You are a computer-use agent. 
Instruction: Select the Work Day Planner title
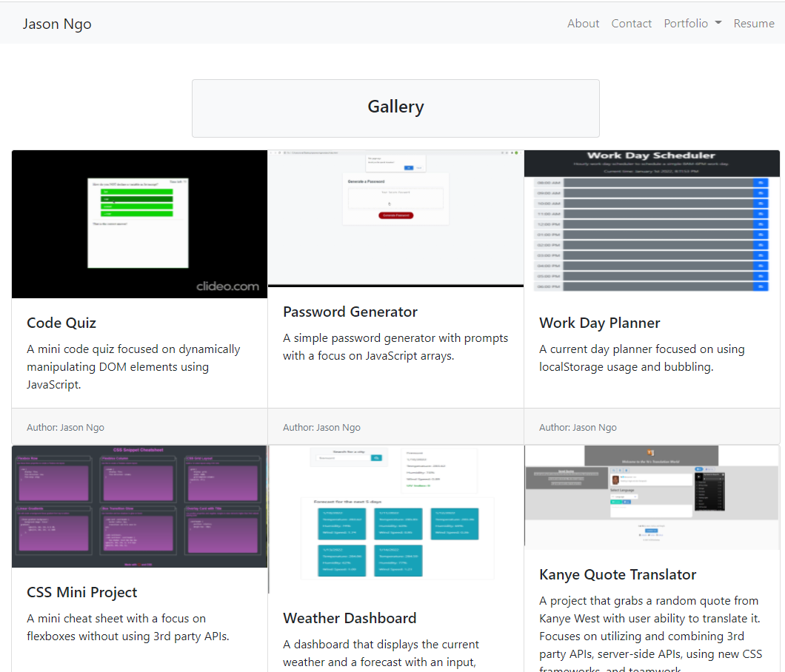600,323
